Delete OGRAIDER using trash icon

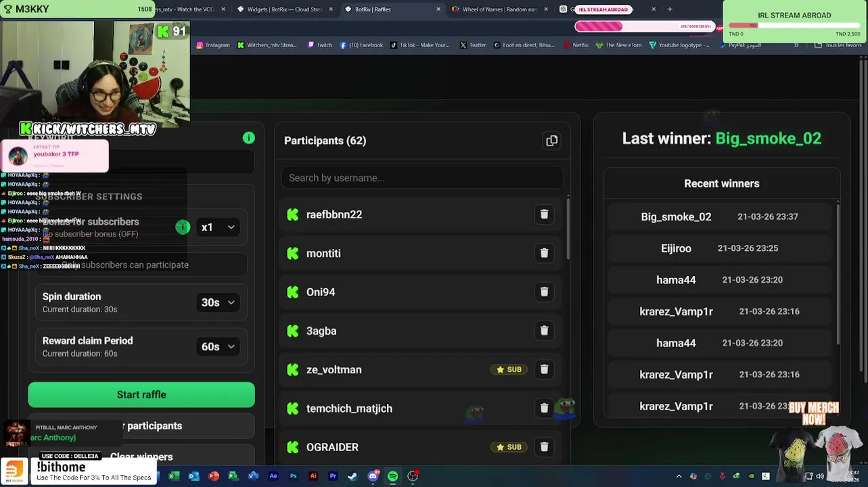tap(544, 447)
